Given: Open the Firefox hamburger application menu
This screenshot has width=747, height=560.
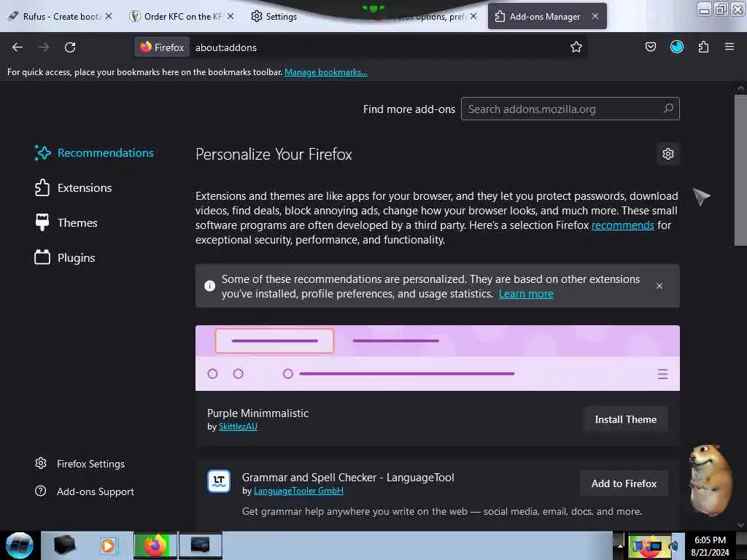Looking at the screenshot, I should (729, 47).
